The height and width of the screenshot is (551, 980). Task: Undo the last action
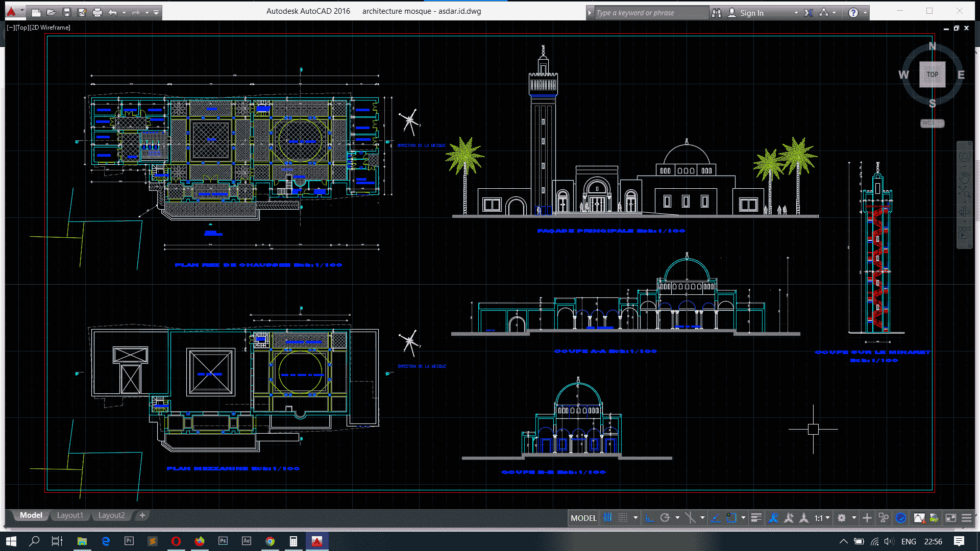click(113, 12)
